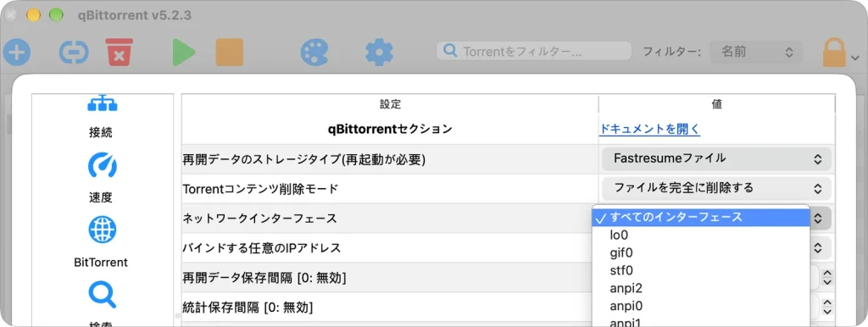Choose stf0 network interface
868x327 pixels.
[701, 270]
